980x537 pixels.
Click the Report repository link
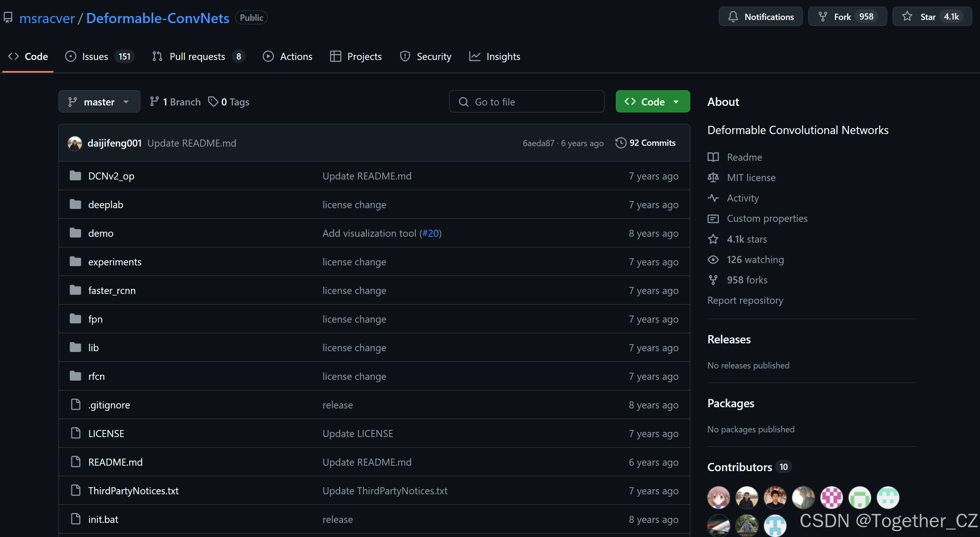(745, 300)
